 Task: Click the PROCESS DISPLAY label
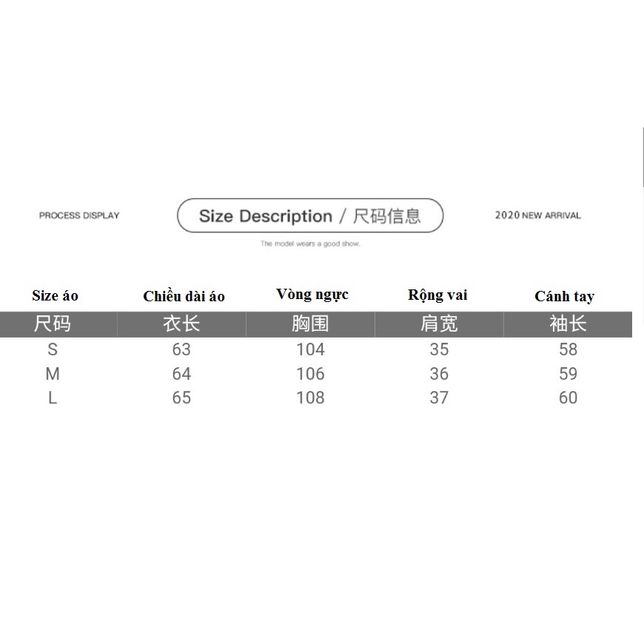(x=79, y=215)
